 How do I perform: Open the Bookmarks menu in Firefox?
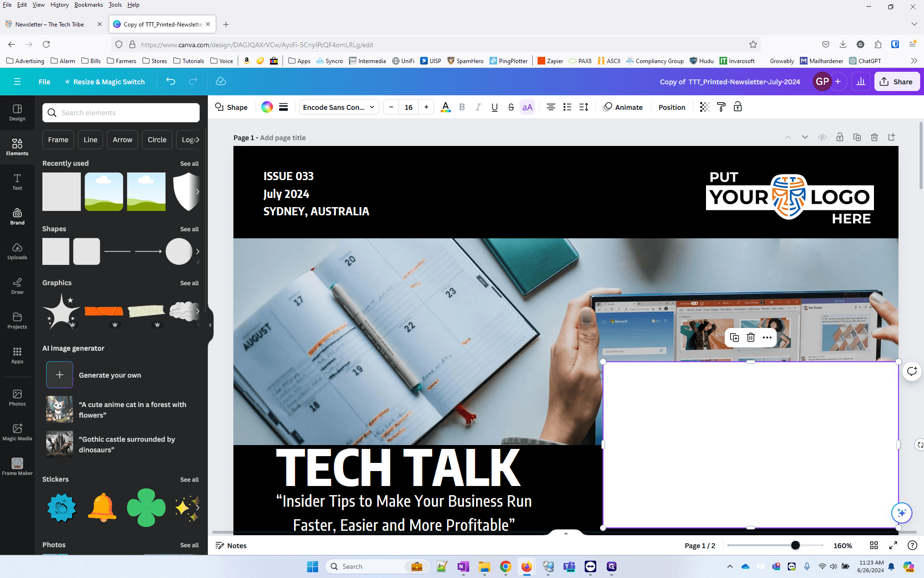pos(89,5)
